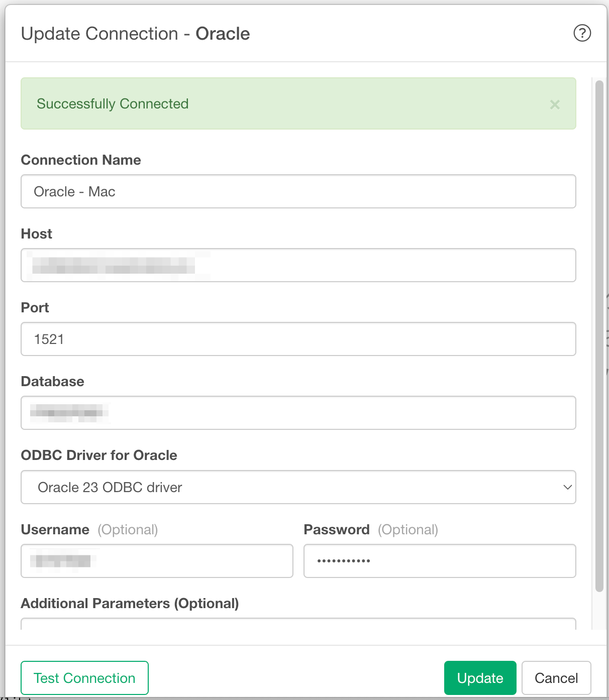This screenshot has width=609, height=700.
Task: Open the help question mark icon
Action: (582, 33)
